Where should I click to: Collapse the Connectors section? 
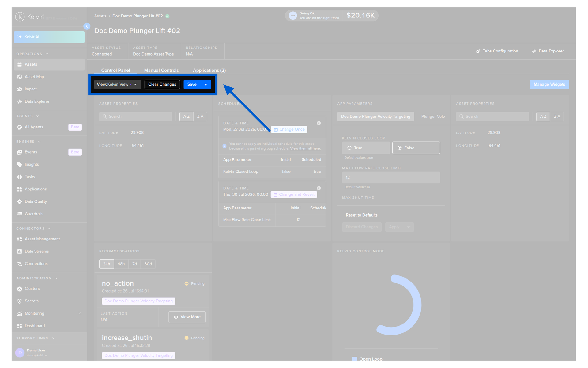[49, 228]
